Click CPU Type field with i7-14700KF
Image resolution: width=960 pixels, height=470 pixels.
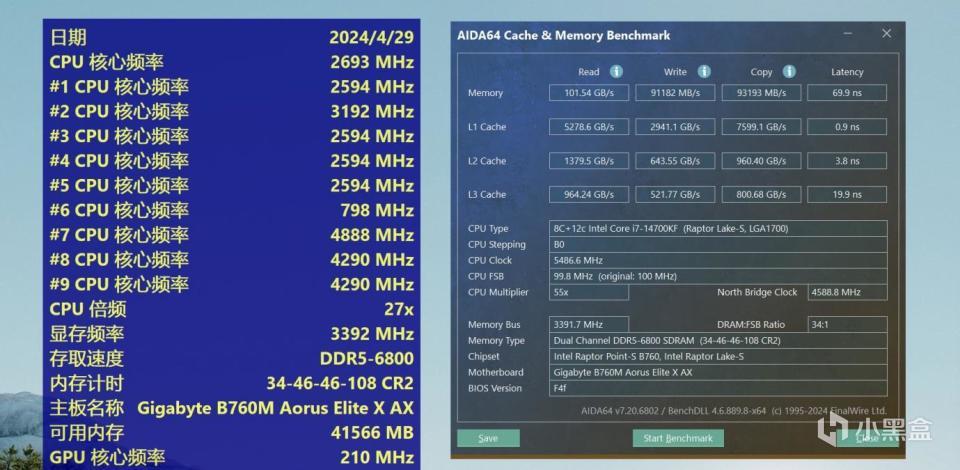[x=718, y=229]
